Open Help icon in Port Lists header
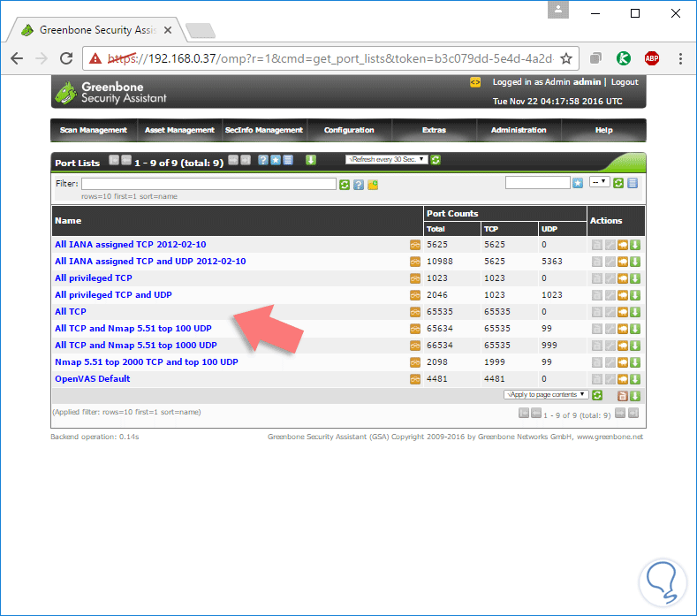697x616 pixels. [x=263, y=160]
